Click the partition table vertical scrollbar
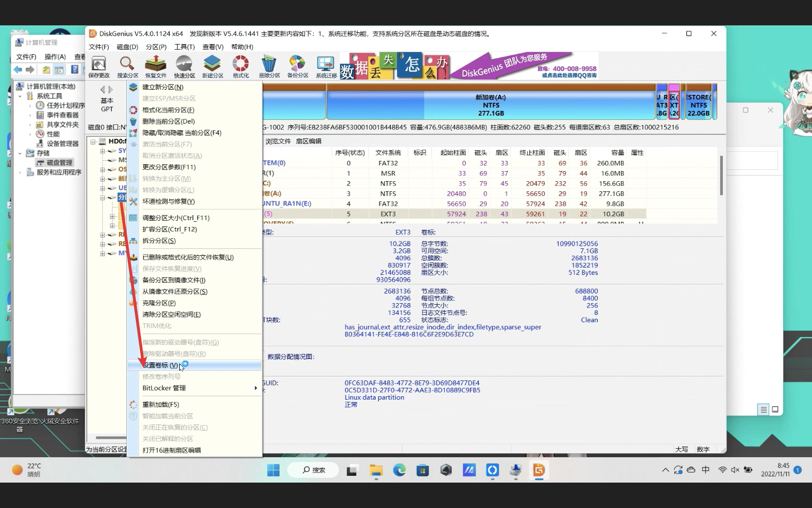 tap(721, 175)
